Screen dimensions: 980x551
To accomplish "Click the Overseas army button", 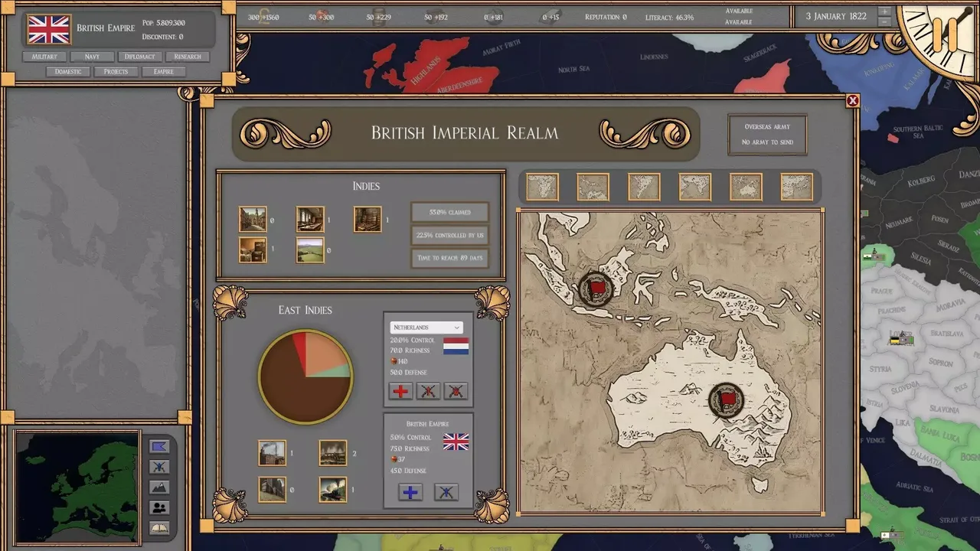I will coord(767,134).
